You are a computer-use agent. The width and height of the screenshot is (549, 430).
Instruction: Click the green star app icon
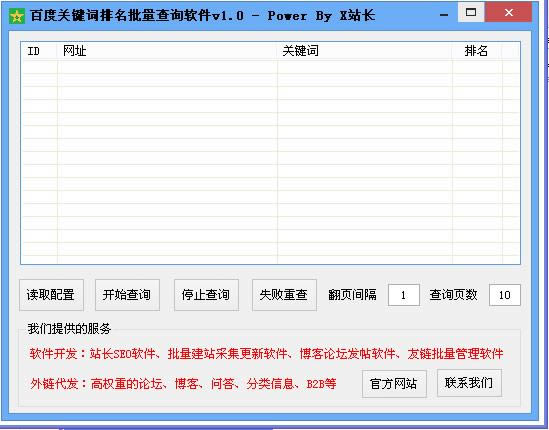point(16,16)
